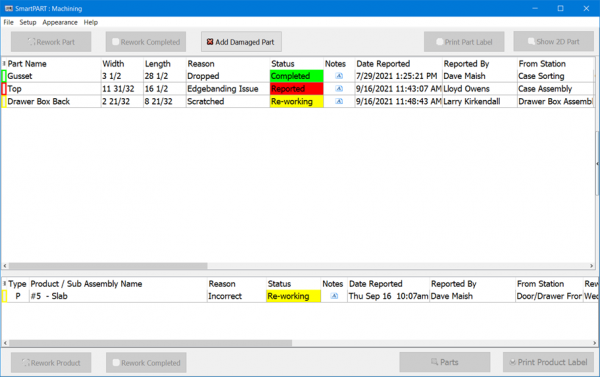
Task: Click the 7/29/2021 1:25:21 PM date cell
Action: point(398,76)
